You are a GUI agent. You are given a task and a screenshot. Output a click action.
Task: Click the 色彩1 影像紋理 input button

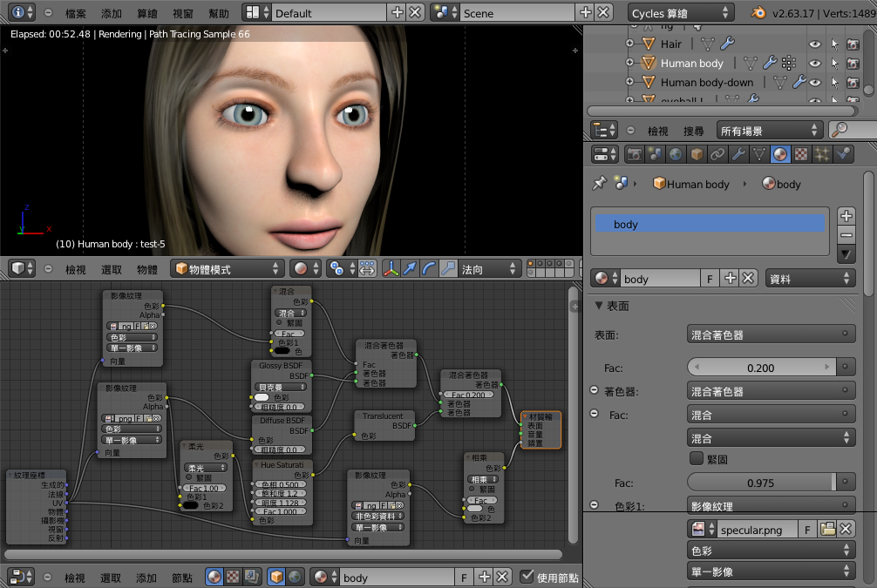coord(772,506)
